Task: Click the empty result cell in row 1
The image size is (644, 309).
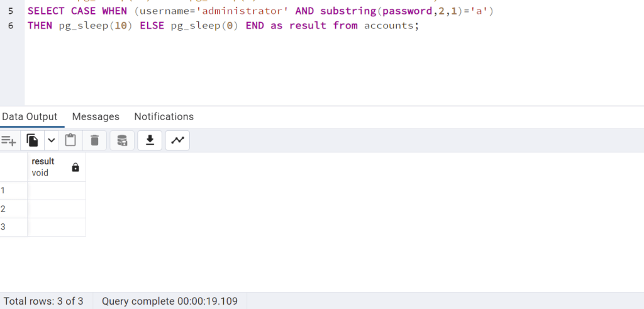Action: coord(57,191)
